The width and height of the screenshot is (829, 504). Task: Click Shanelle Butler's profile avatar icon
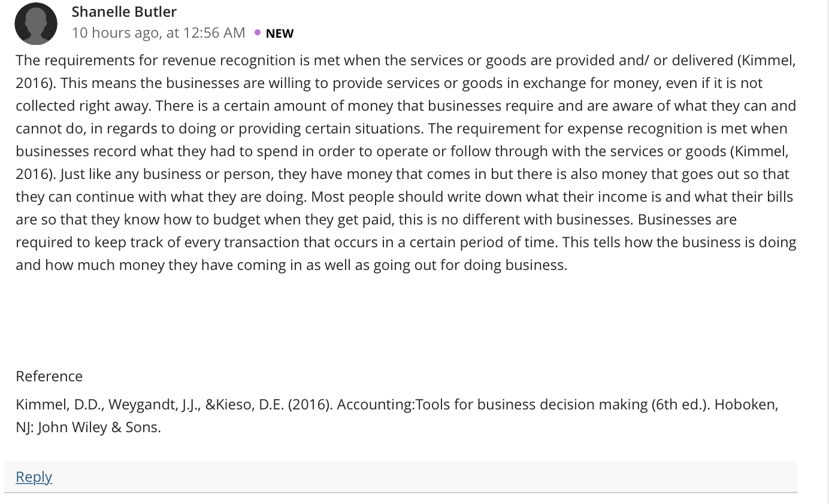pos(36,23)
